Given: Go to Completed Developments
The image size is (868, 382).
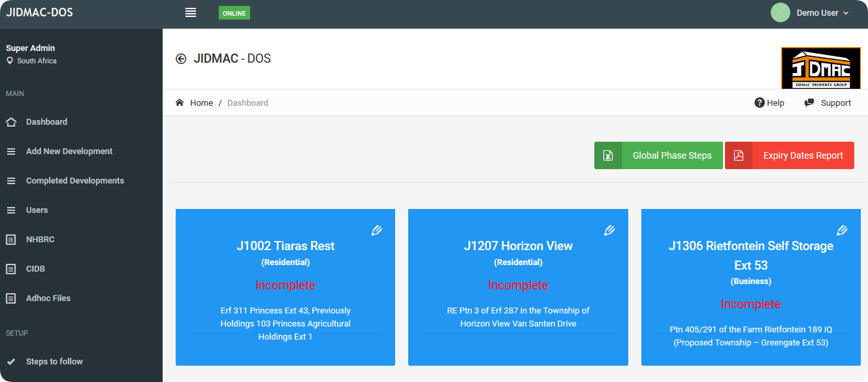Looking at the screenshot, I should [x=74, y=181].
